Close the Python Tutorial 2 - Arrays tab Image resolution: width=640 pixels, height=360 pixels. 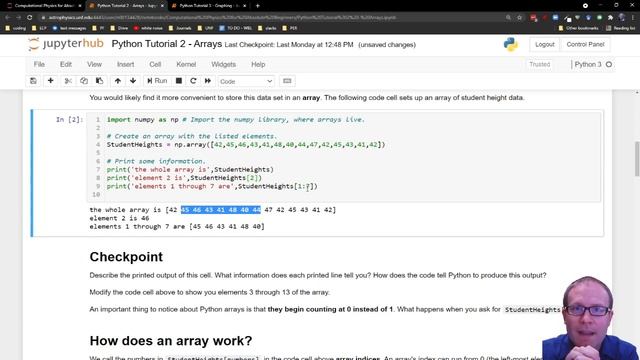[x=162, y=6]
